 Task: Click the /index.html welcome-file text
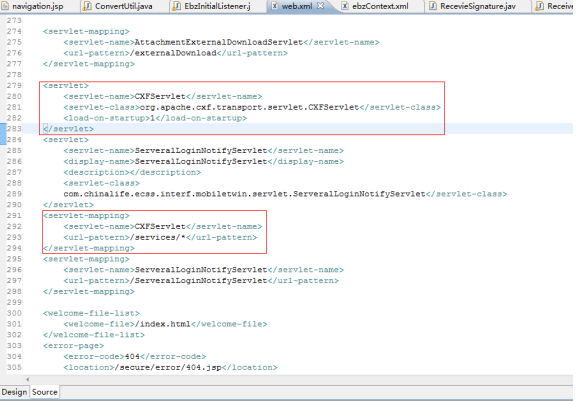tap(163, 324)
